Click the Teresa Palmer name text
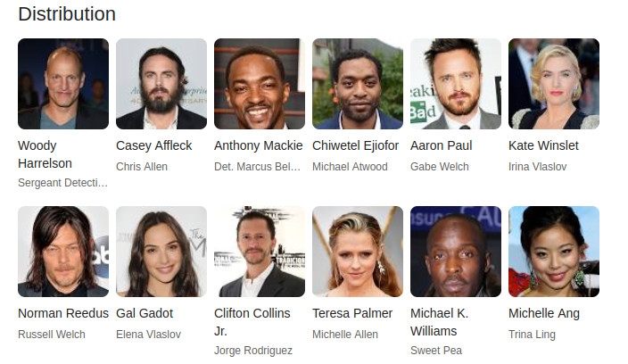The height and width of the screenshot is (364, 628). pos(352,313)
